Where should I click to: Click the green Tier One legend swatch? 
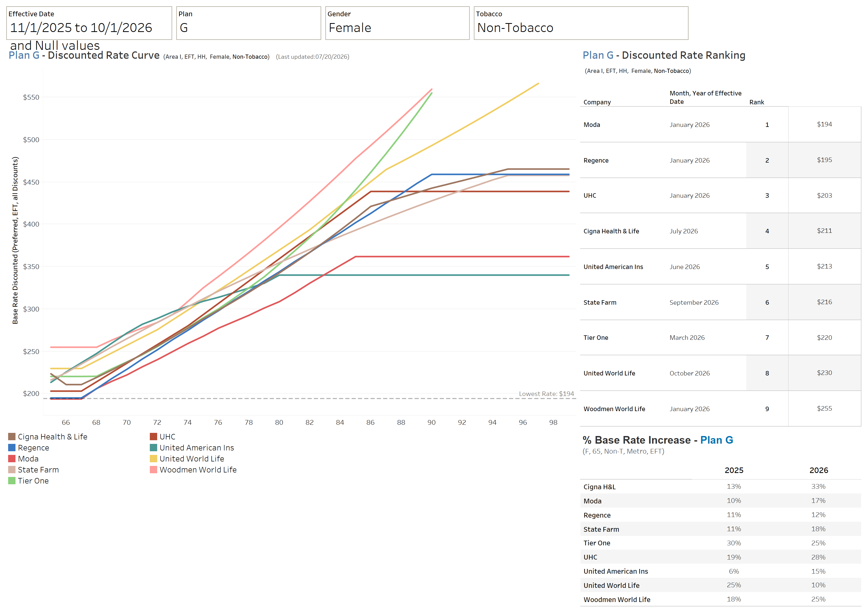click(12, 481)
